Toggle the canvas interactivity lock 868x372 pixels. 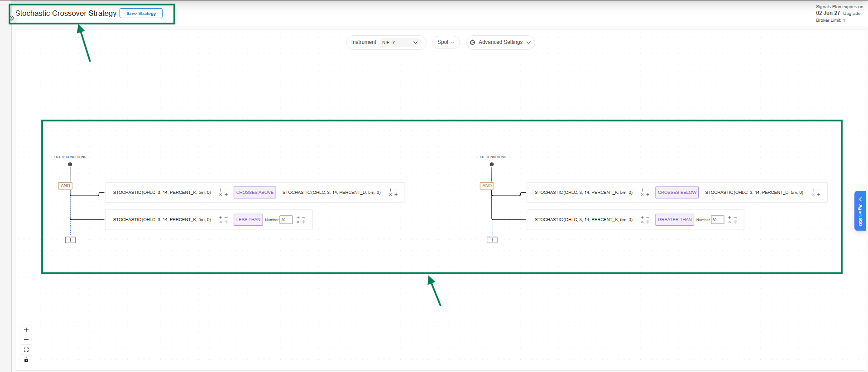(x=26, y=360)
